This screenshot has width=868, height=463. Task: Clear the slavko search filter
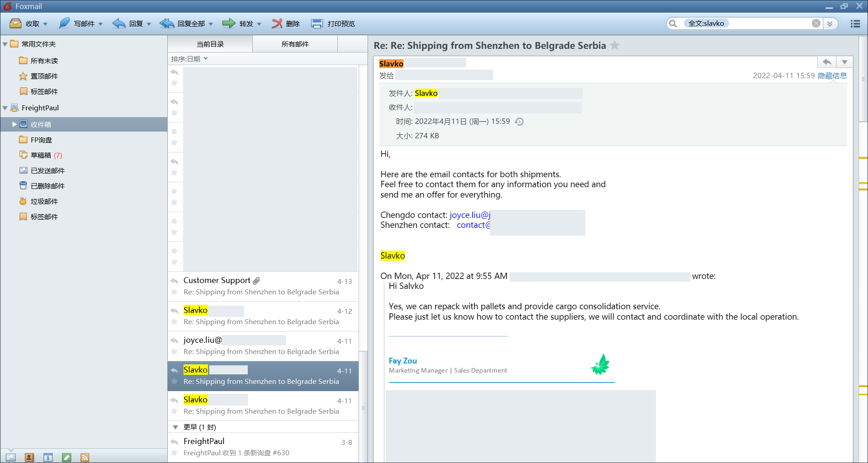click(816, 24)
